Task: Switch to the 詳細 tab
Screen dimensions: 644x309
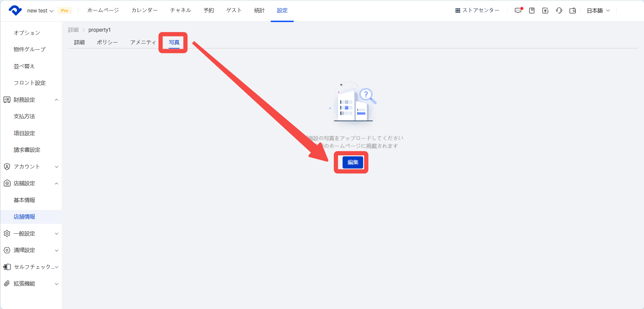Action: pos(79,42)
